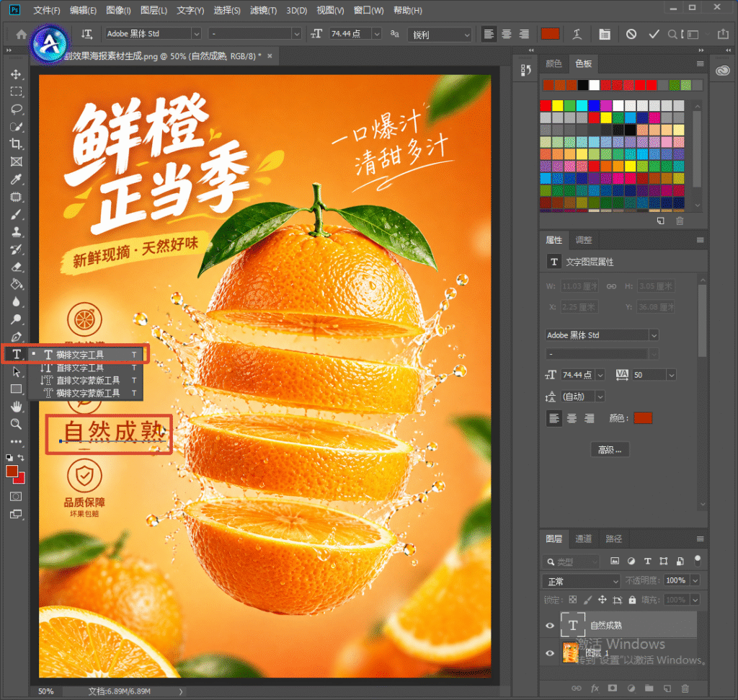Screen dimensions: 738x700
Task: Select the Move tool
Action: (16, 74)
